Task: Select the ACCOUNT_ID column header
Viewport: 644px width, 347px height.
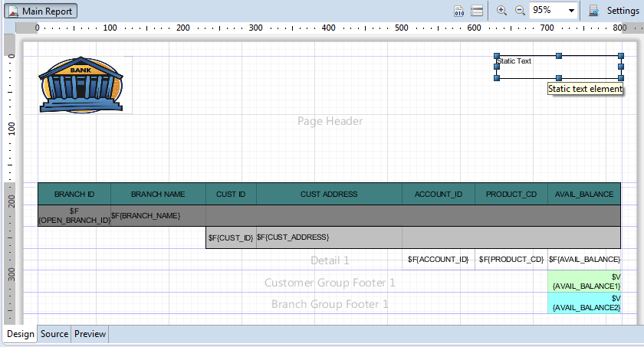Action: (x=439, y=194)
